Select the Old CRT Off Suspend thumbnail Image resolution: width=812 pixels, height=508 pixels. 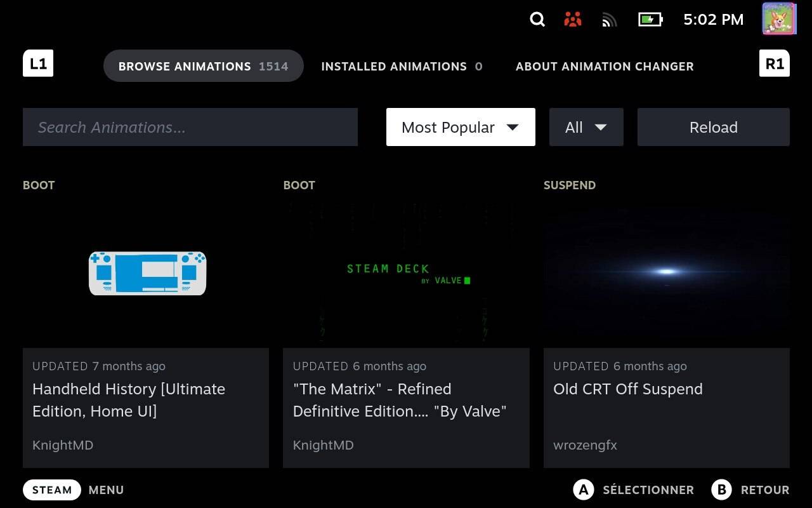[x=667, y=273]
